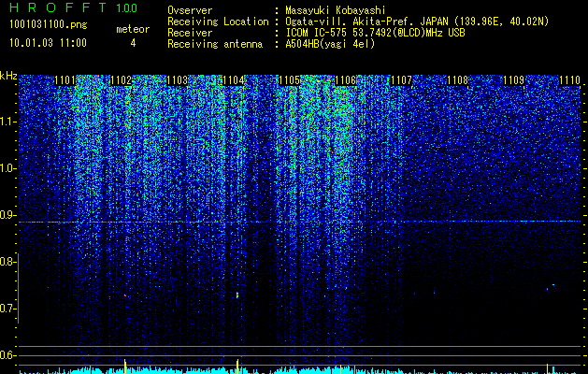Click the yellow detection spike near 1109
The image size is (588, 374).
[x=547, y=368]
